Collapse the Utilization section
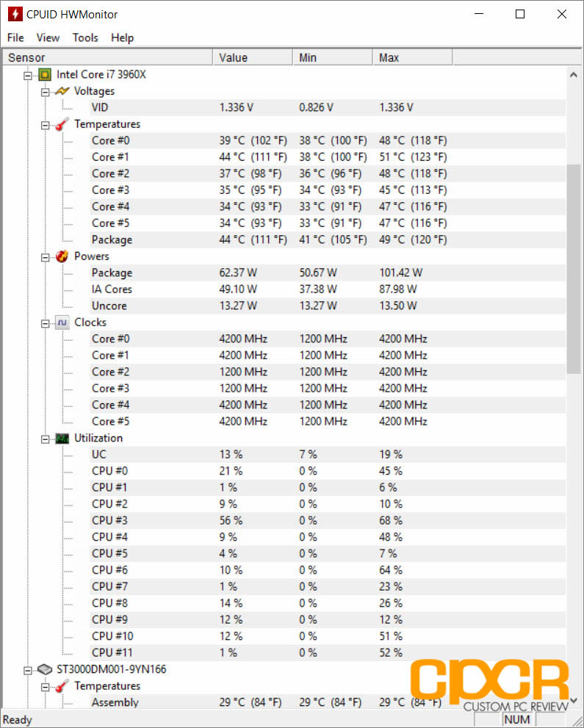Viewport: 584px width, 728px height. pyautogui.click(x=46, y=438)
